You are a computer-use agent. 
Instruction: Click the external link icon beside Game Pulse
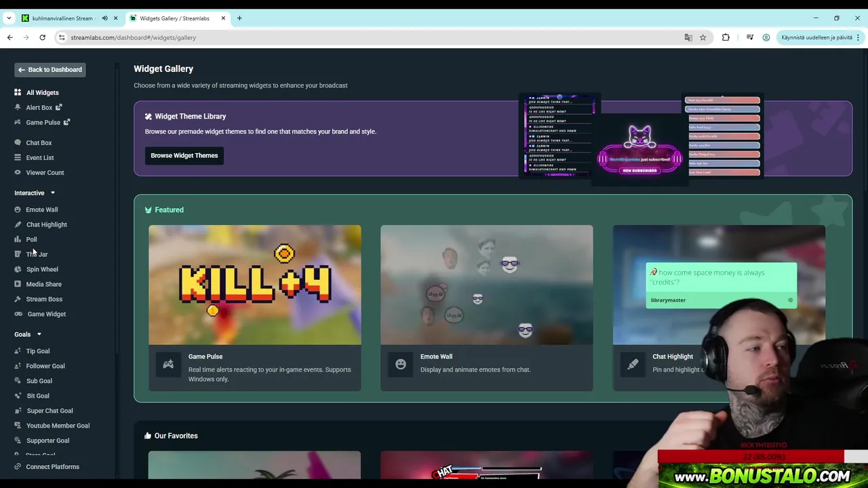(x=66, y=122)
